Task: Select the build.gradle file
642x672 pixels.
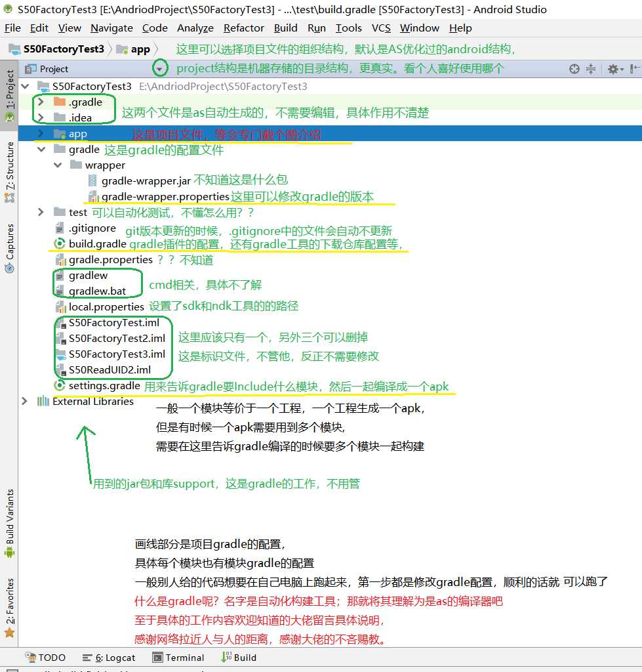Action: click(x=98, y=244)
